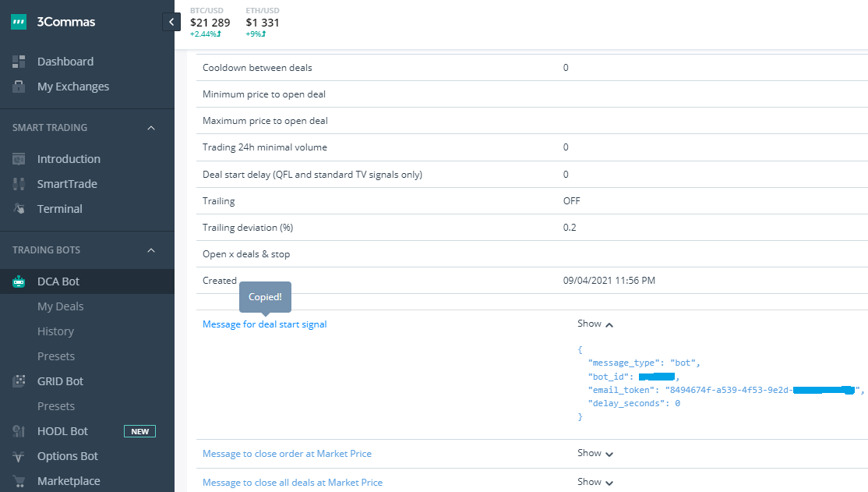
Task: Open My Deals under DCA Bot
Action: (x=60, y=306)
